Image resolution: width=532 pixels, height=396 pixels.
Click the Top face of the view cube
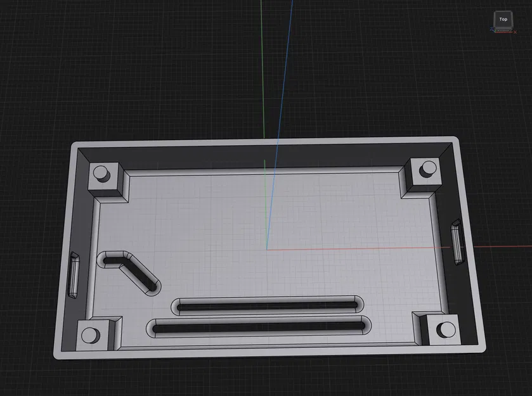tap(503, 20)
